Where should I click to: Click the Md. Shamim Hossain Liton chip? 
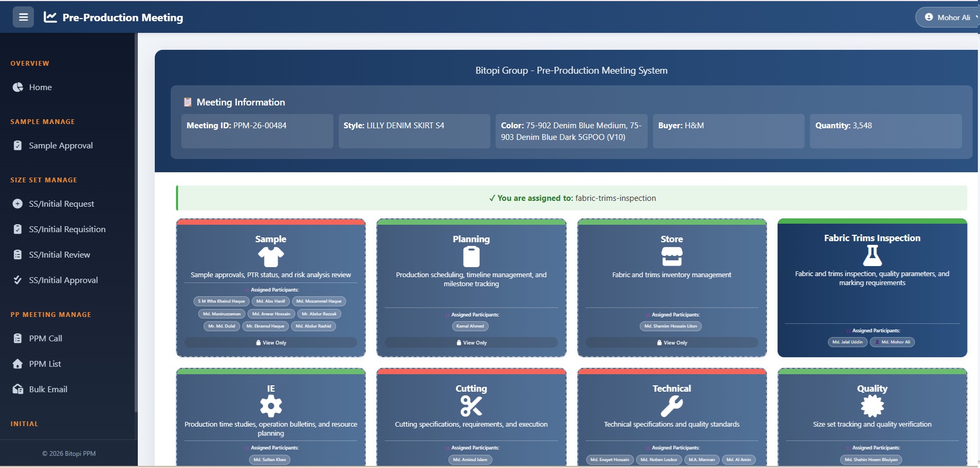tap(670, 326)
